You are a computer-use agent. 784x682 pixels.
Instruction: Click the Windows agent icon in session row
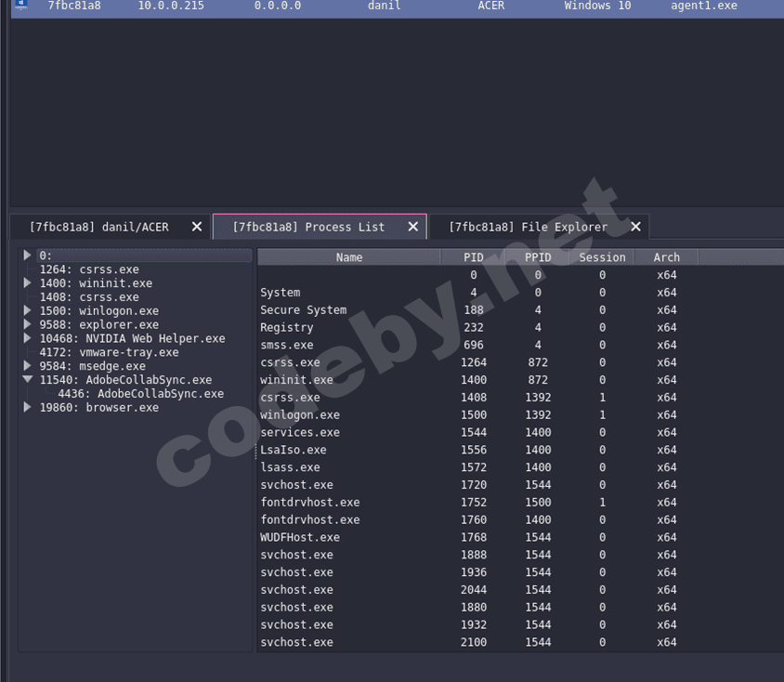click(x=20, y=5)
